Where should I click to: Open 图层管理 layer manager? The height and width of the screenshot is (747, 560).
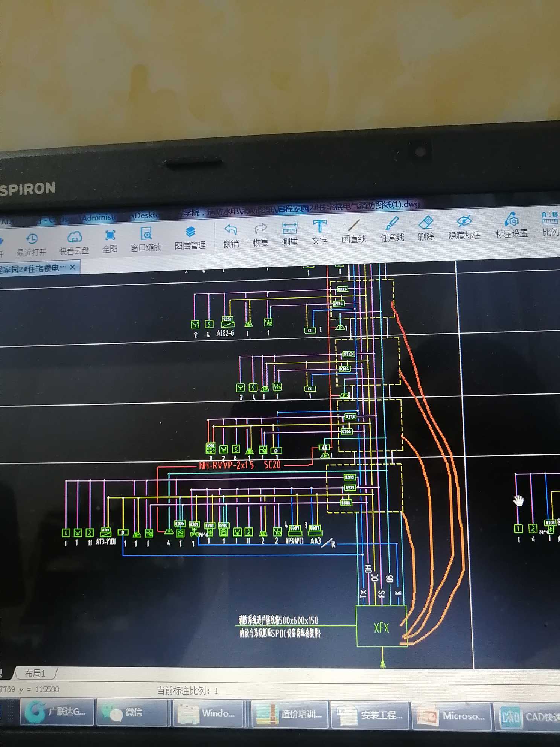coord(190,238)
